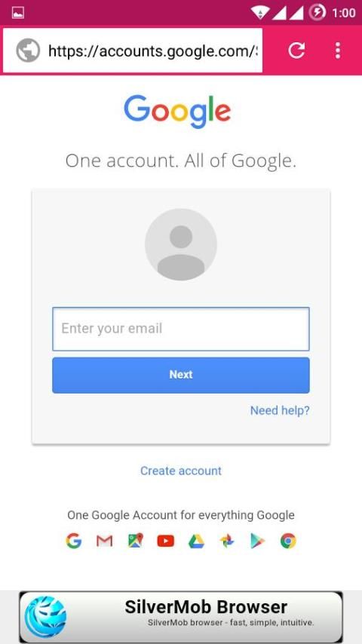Click the Google Play icon
The image size is (362, 644).
coord(258,541)
